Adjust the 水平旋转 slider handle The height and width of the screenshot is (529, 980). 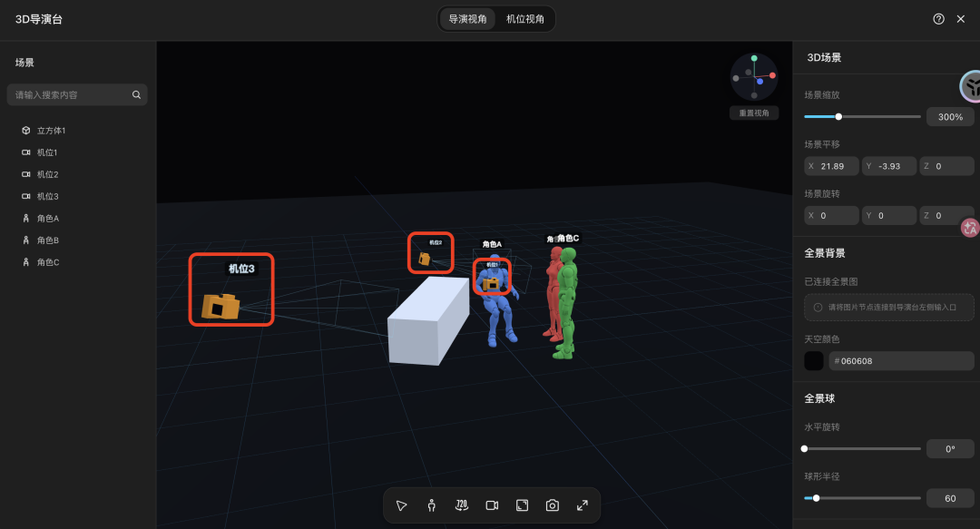pyautogui.click(x=804, y=449)
